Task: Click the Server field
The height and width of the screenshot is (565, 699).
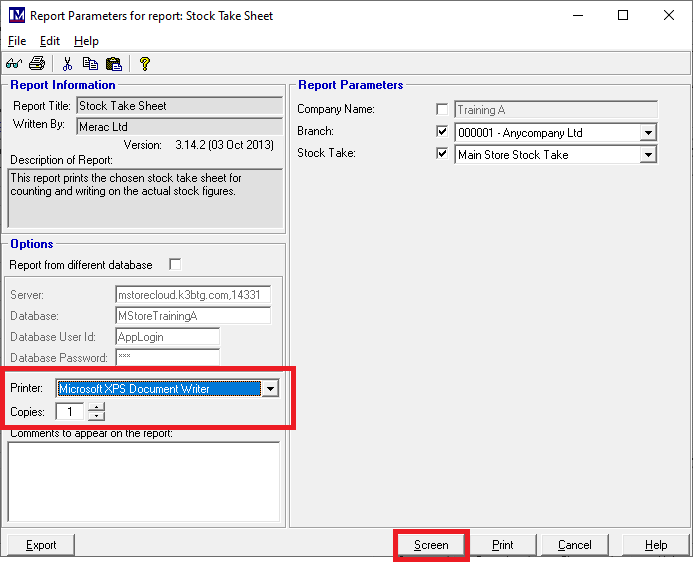Action: 193,295
